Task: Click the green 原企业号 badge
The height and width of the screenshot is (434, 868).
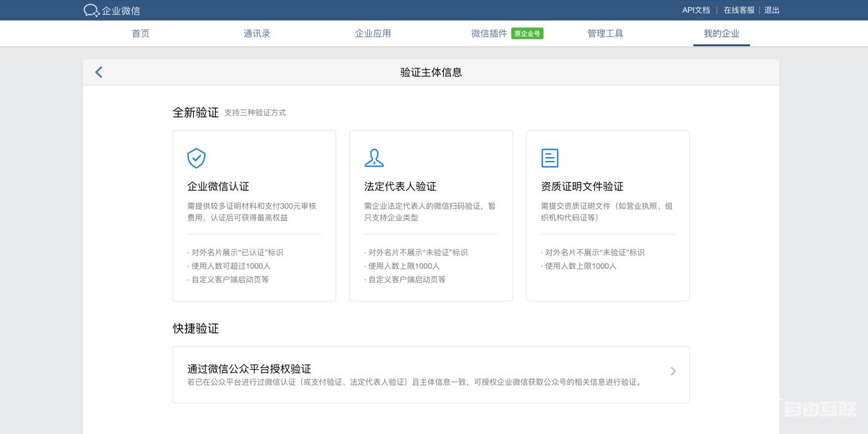Action: coord(527,33)
